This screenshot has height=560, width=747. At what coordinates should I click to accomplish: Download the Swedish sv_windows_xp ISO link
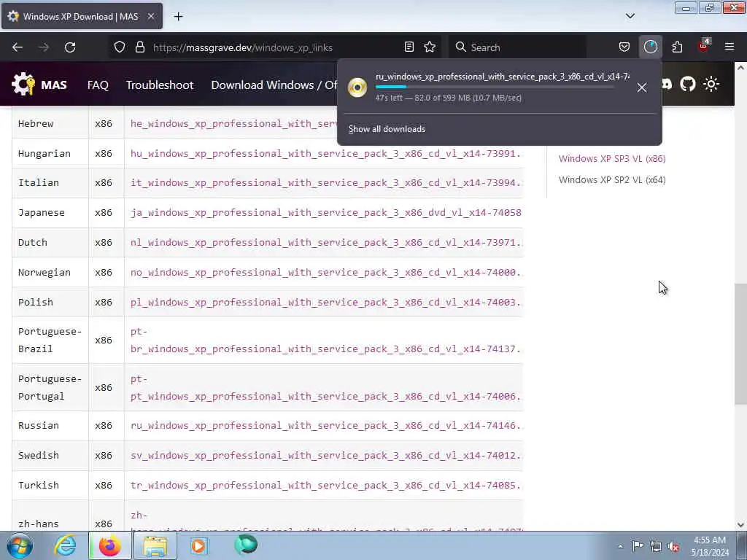(x=326, y=455)
